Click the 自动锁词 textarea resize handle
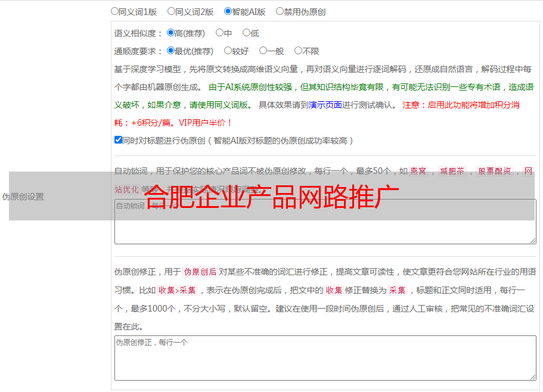543x392 pixels. pyautogui.click(x=533, y=241)
